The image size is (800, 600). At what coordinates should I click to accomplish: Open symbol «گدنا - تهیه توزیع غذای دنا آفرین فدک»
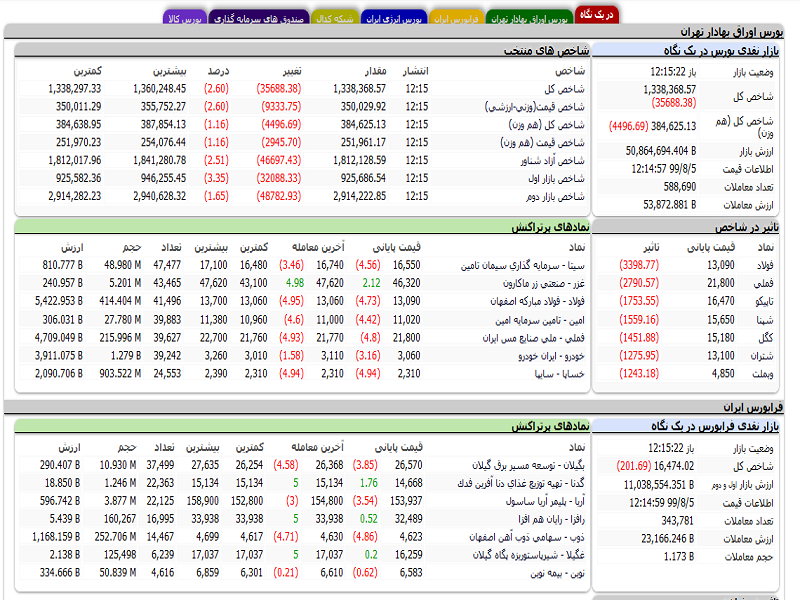(521, 483)
